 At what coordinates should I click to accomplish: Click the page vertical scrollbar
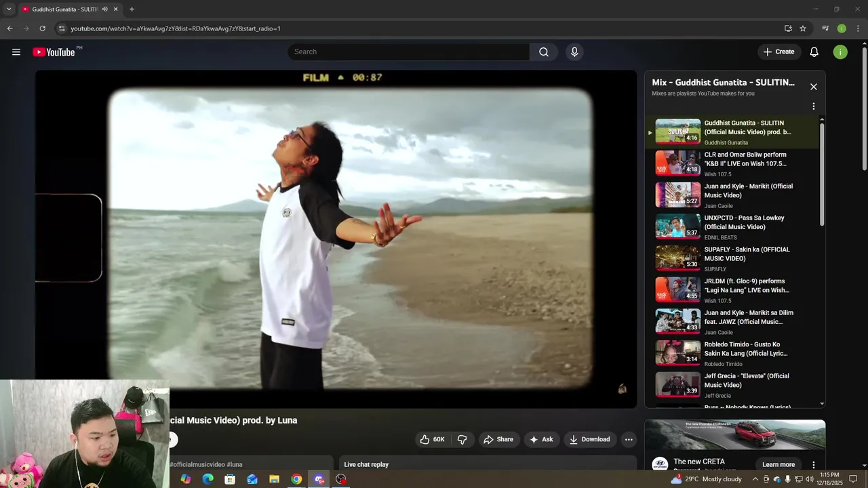[864, 108]
